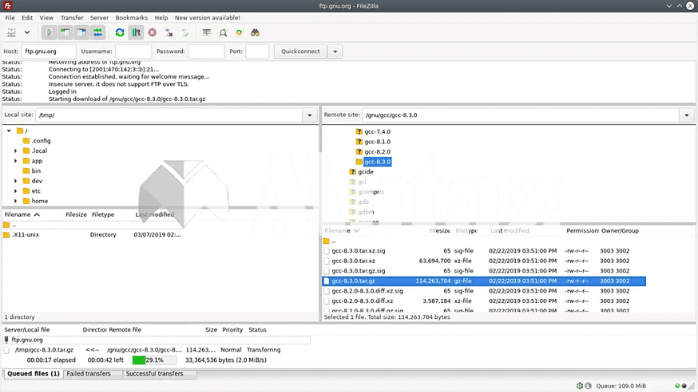Open the Server menu
The image size is (698, 392).
click(99, 18)
